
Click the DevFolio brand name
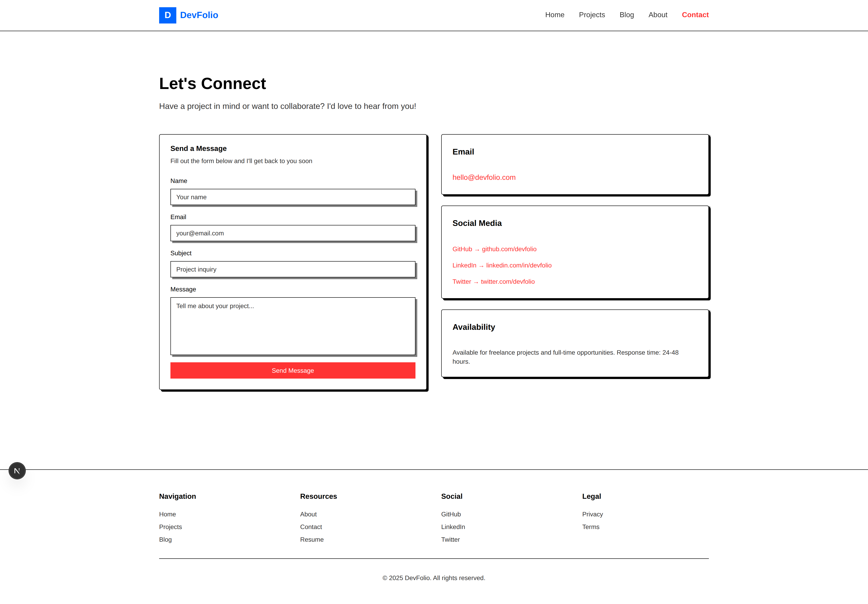click(x=199, y=15)
